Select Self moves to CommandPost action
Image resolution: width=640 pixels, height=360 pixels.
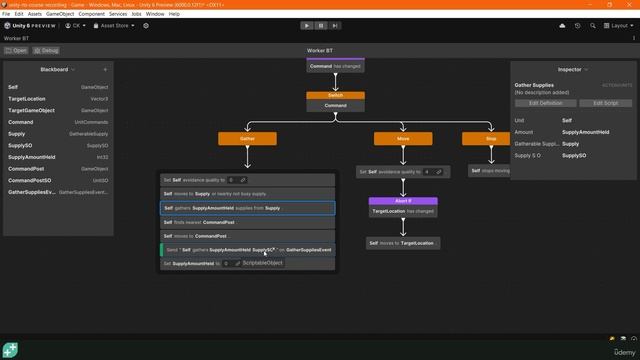coord(247,236)
